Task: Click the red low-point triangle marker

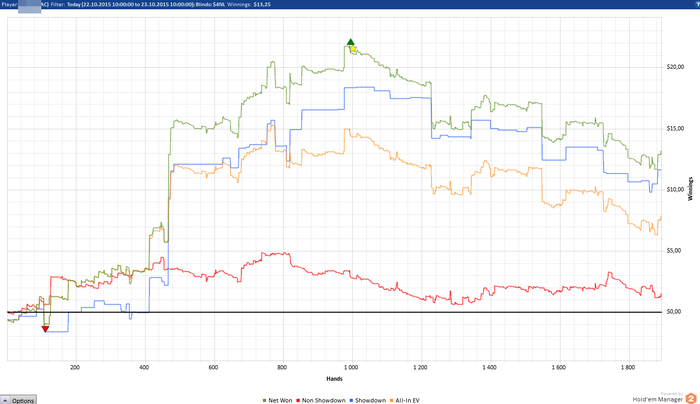Action: point(45,329)
